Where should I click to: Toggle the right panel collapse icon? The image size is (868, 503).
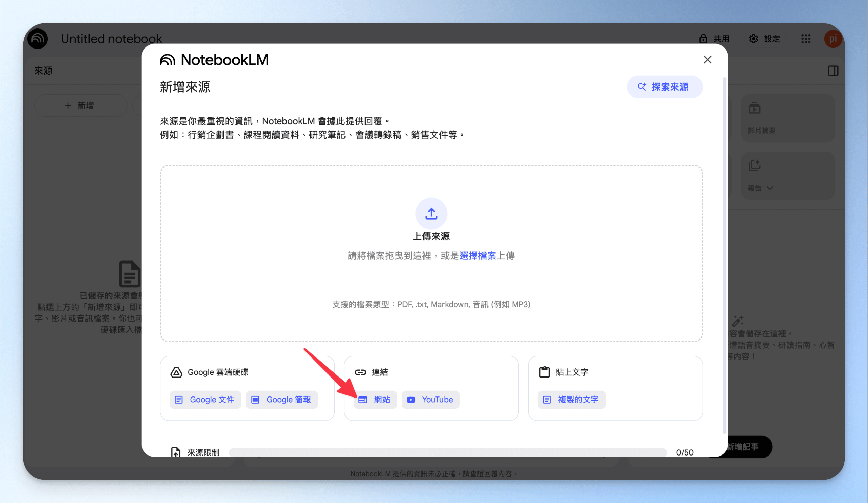tap(833, 71)
